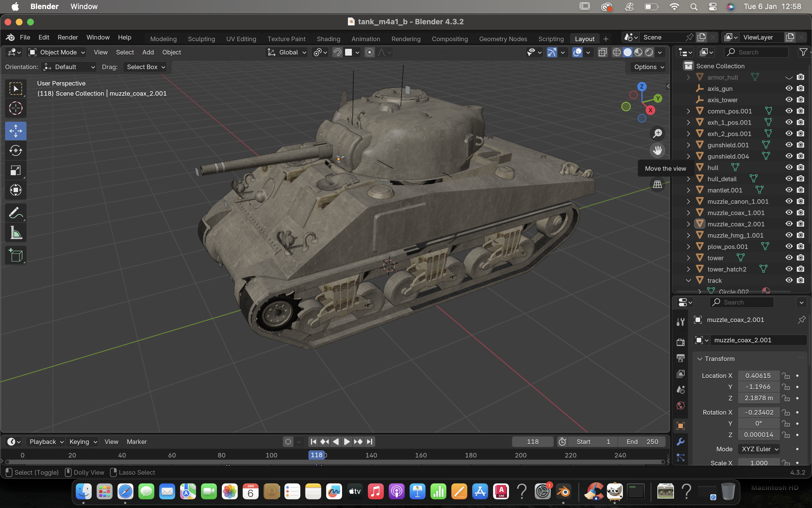Viewport: 812px width, 508px height.
Task: Open the Render properties tab icon
Action: [680, 342]
